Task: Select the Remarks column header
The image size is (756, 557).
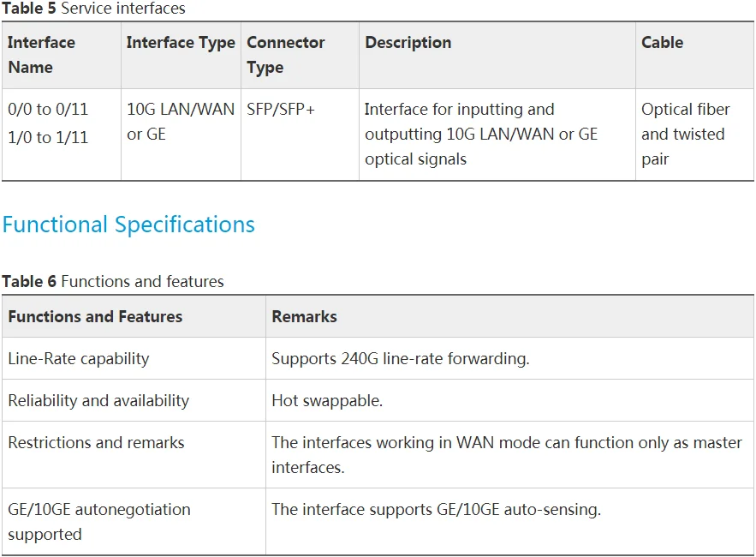Action: click(x=510, y=316)
